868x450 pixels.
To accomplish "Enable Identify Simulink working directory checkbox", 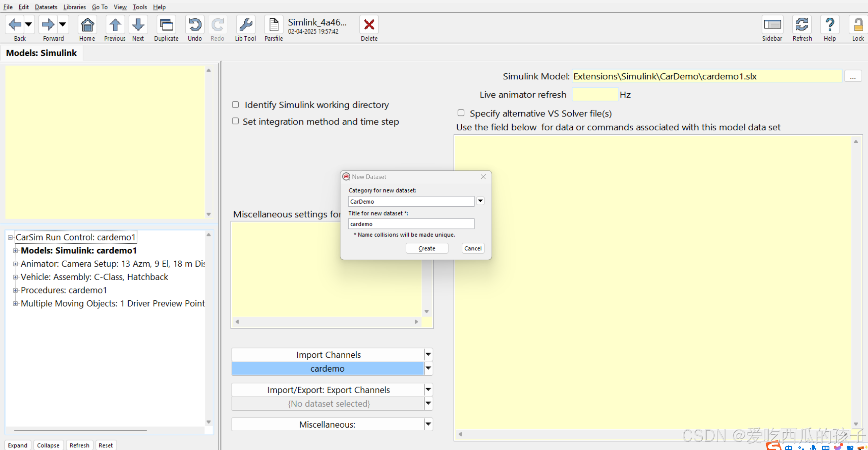I will pos(235,105).
